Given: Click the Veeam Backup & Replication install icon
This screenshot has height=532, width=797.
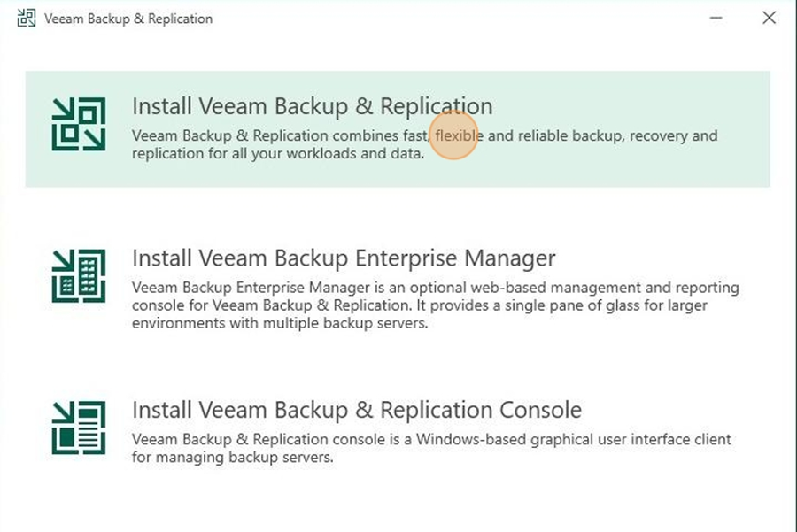Looking at the screenshot, I should pyautogui.click(x=79, y=124).
